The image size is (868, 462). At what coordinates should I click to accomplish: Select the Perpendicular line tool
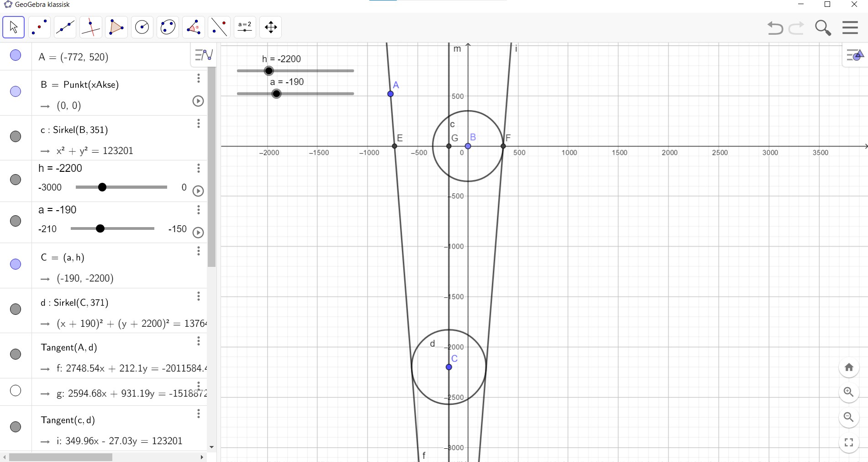(90, 27)
